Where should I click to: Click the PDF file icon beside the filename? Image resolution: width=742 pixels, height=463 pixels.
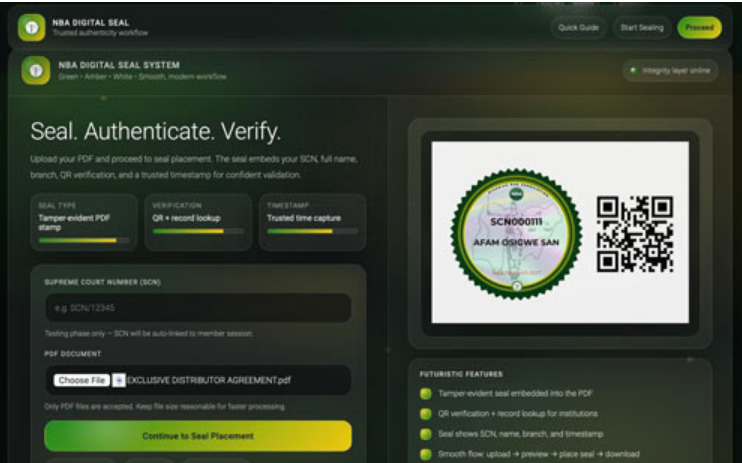click(118, 380)
